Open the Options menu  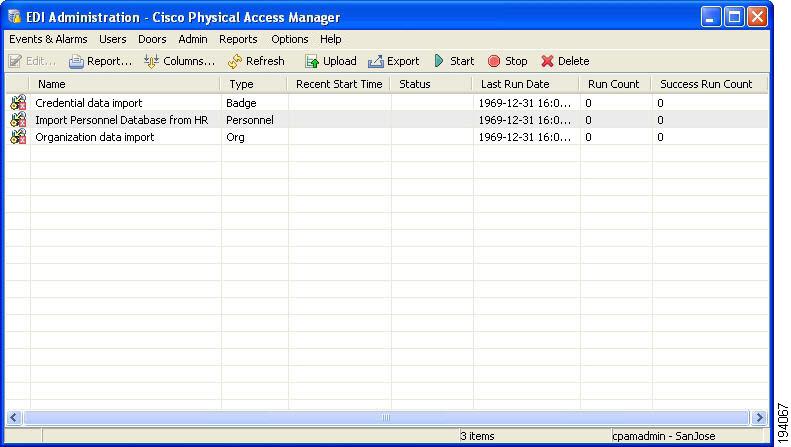click(290, 39)
